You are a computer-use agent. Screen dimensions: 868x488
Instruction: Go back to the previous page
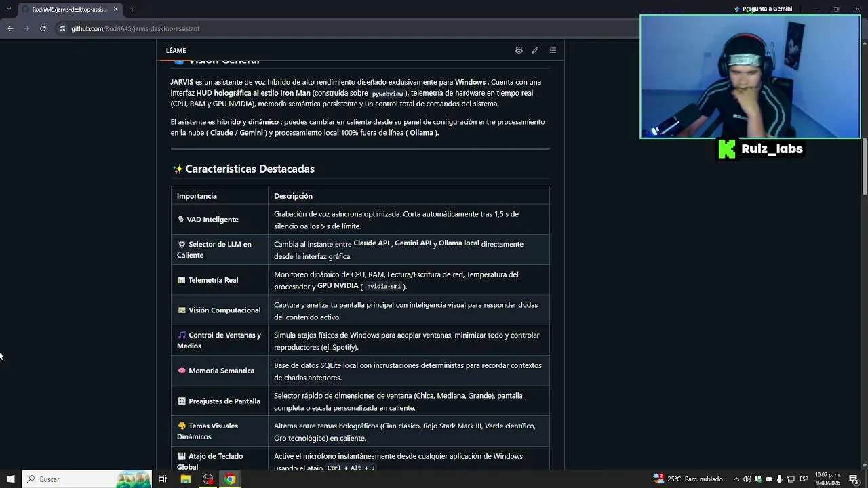10,28
